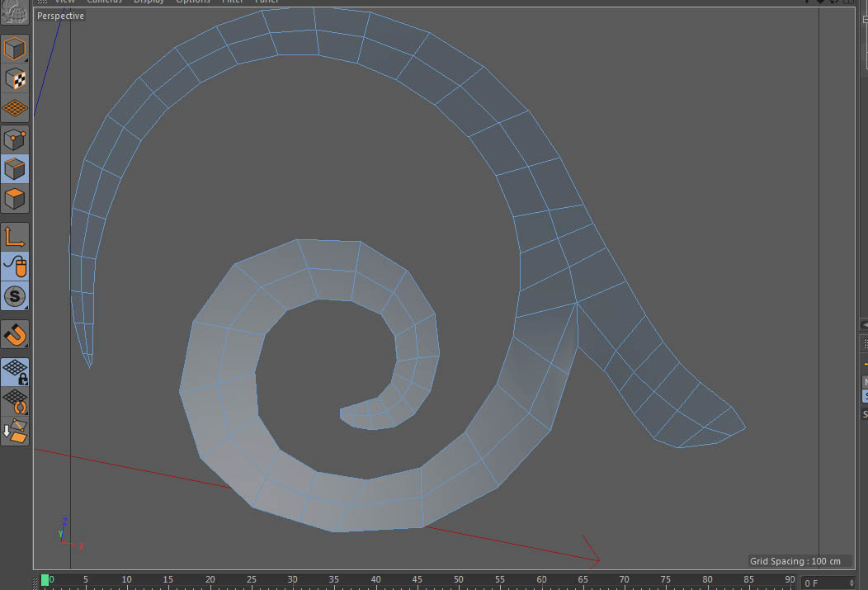Enable Snap magnet icon
868x590 pixels.
point(15,335)
